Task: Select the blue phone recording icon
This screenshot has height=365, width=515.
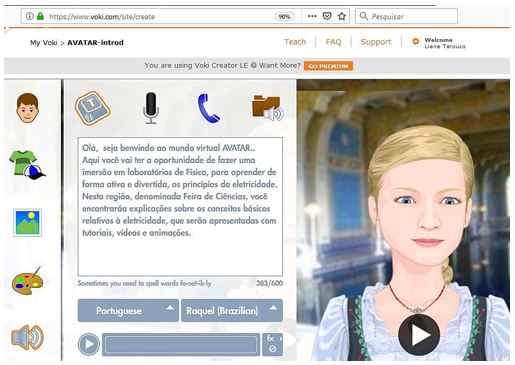Action: (x=208, y=108)
